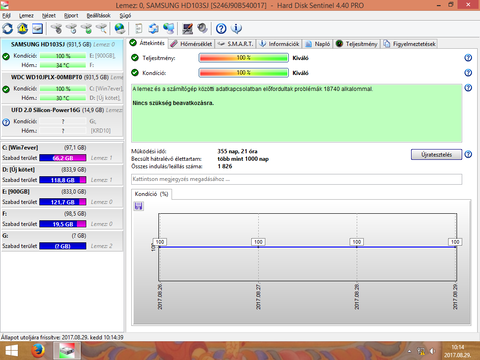Click the 66,2 GB free space bar
Image resolution: width=480 pixels, height=360 pixels.
[63, 158]
